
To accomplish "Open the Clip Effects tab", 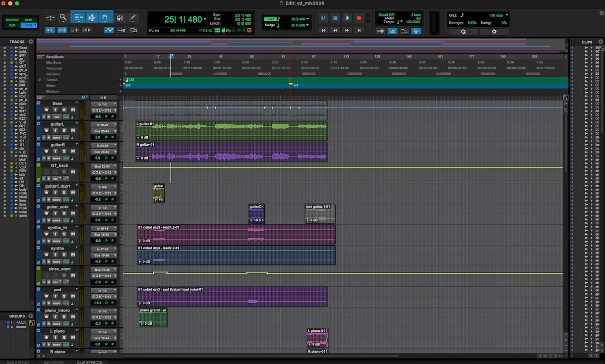I will tap(90, 362).
